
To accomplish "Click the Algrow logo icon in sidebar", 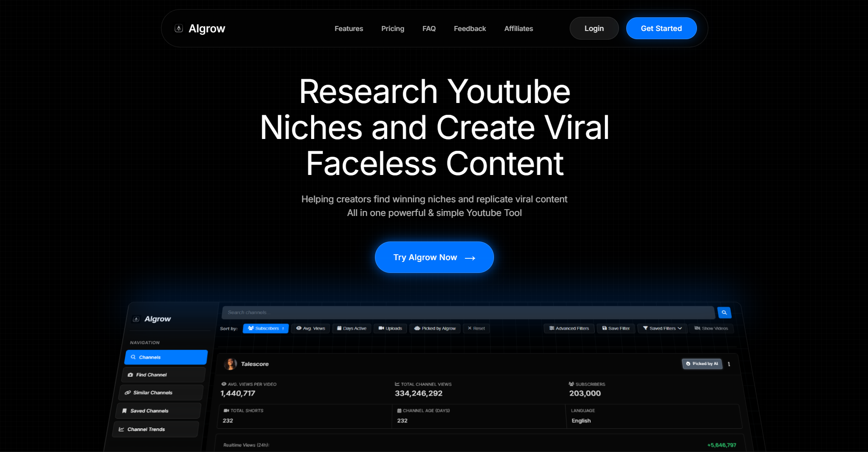I will coord(135,319).
